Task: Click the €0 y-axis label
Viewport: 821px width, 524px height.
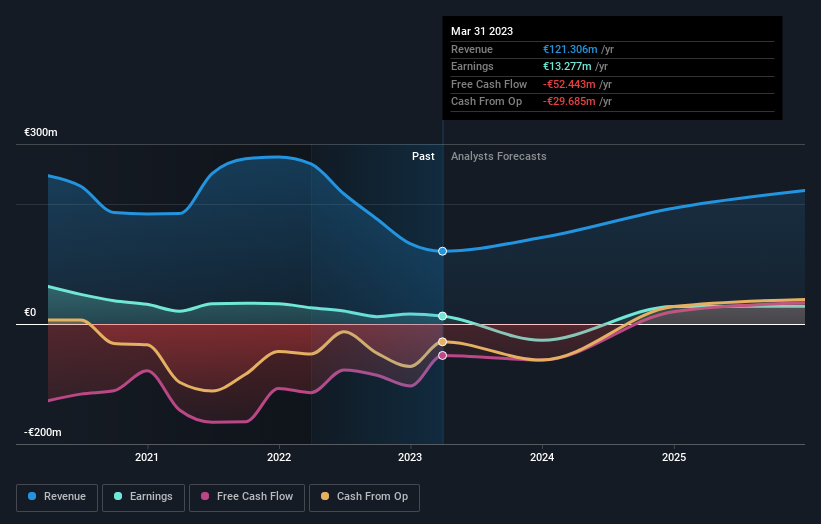Action: [30, 313]
